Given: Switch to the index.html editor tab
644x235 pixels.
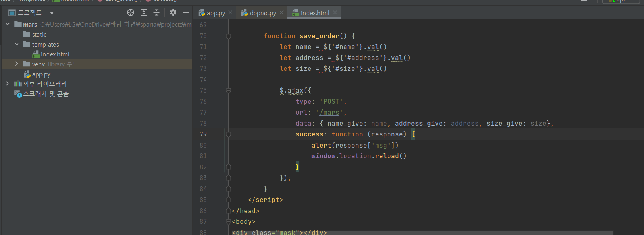Looking at the screenshot, I should pos(315,13).
